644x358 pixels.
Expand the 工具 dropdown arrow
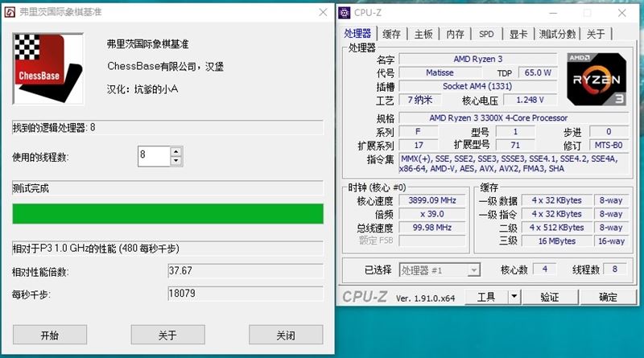pyautogui.click(x=514, y=297)
